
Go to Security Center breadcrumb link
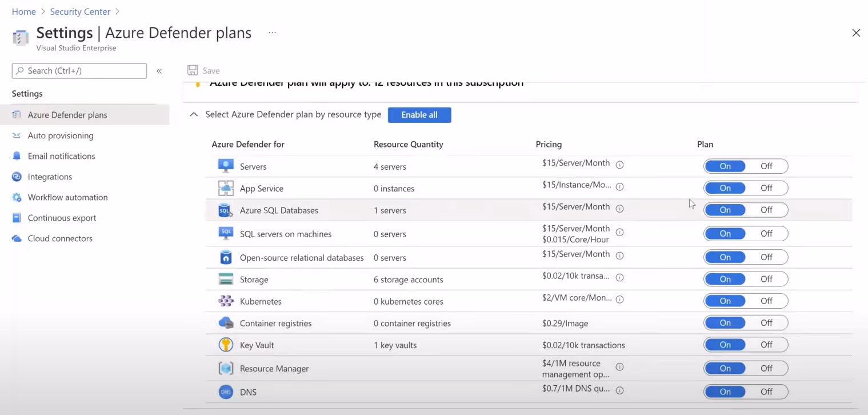point(80,11)
